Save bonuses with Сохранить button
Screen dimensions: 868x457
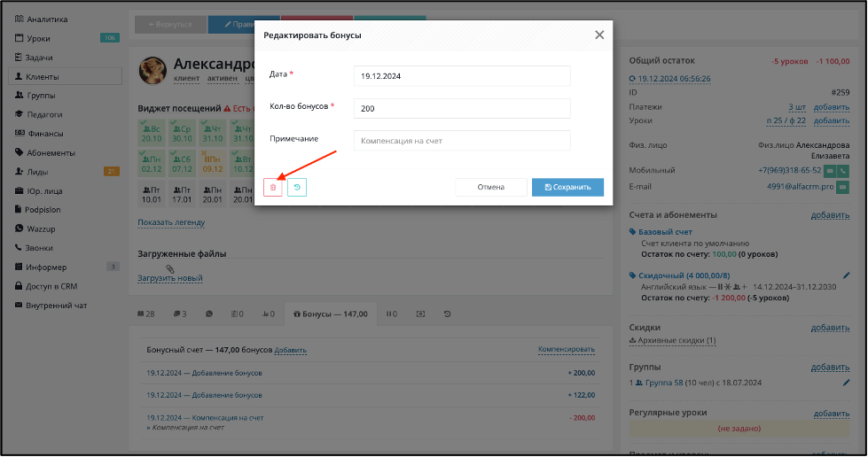pyautogui.click(x=567, y=187)
